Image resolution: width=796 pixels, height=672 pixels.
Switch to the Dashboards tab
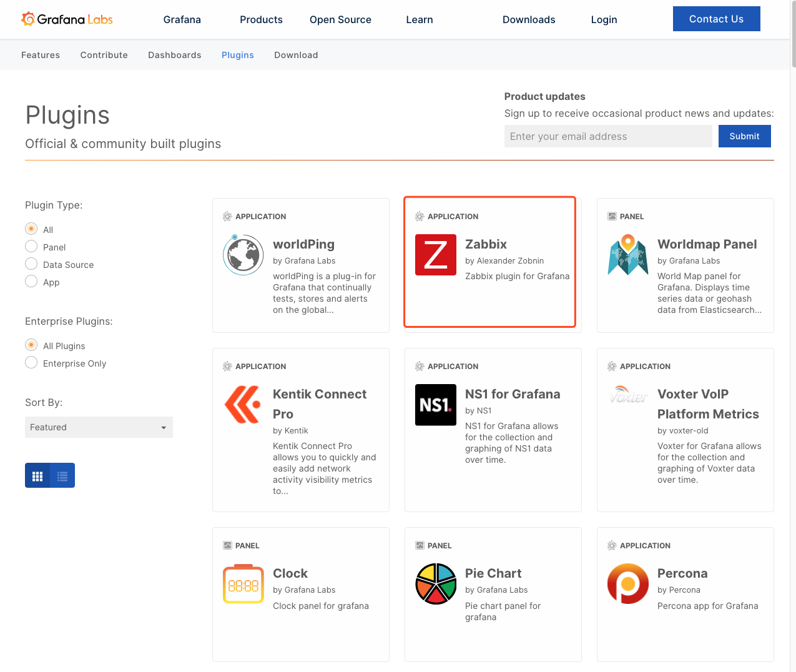pos(175,55)
